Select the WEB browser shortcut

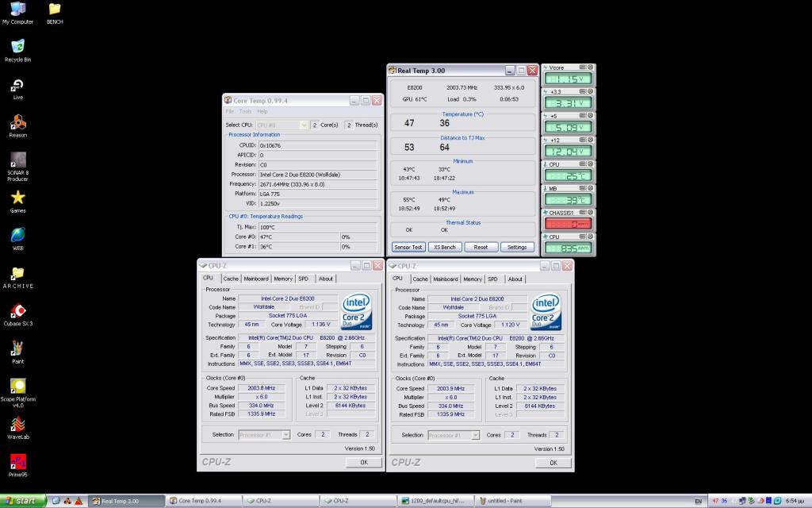(x=17, y=239)
